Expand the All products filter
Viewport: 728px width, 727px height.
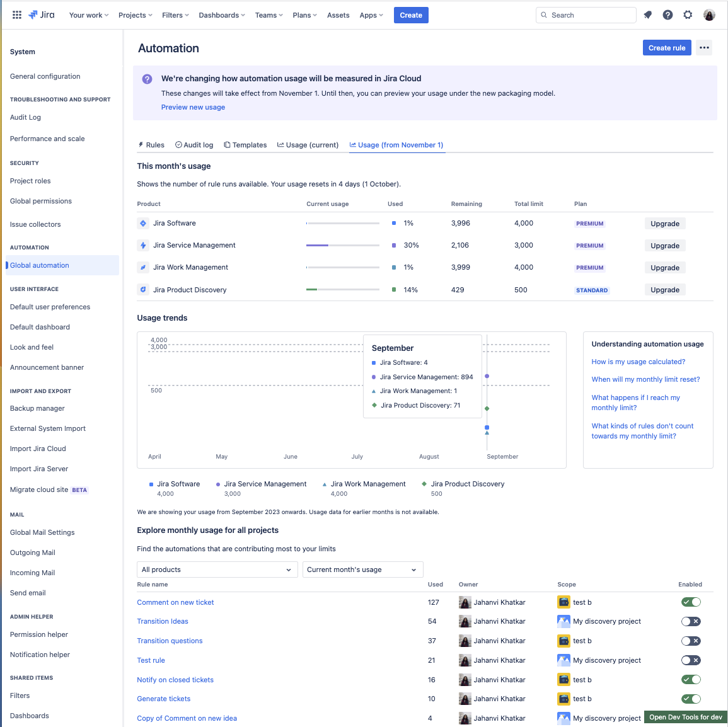pos(217,570)
